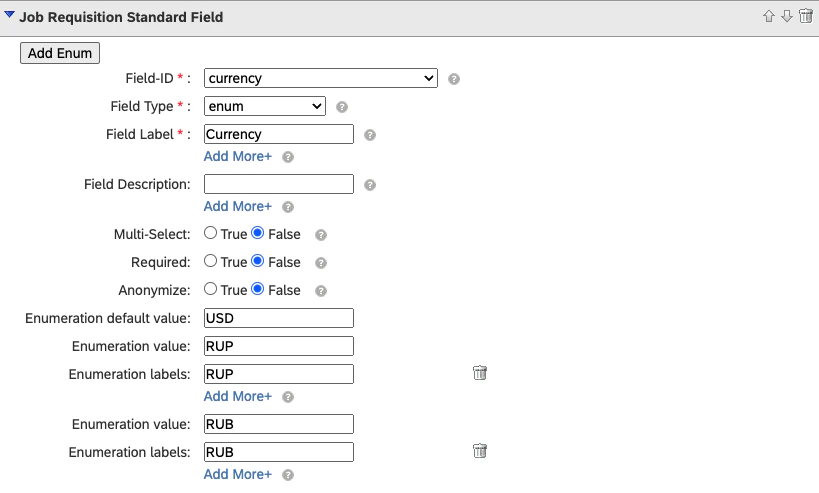Show help for Field Description

click(x=370, y=185)
